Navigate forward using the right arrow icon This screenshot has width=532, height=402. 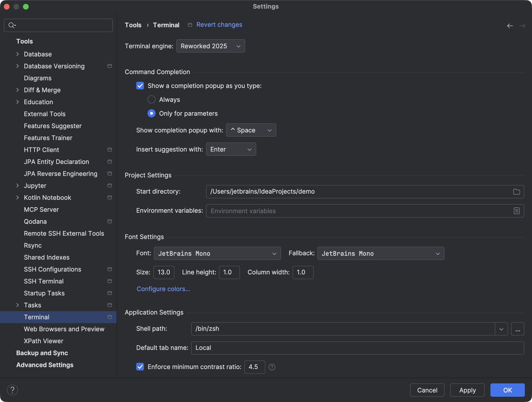(x=522, y=26)
